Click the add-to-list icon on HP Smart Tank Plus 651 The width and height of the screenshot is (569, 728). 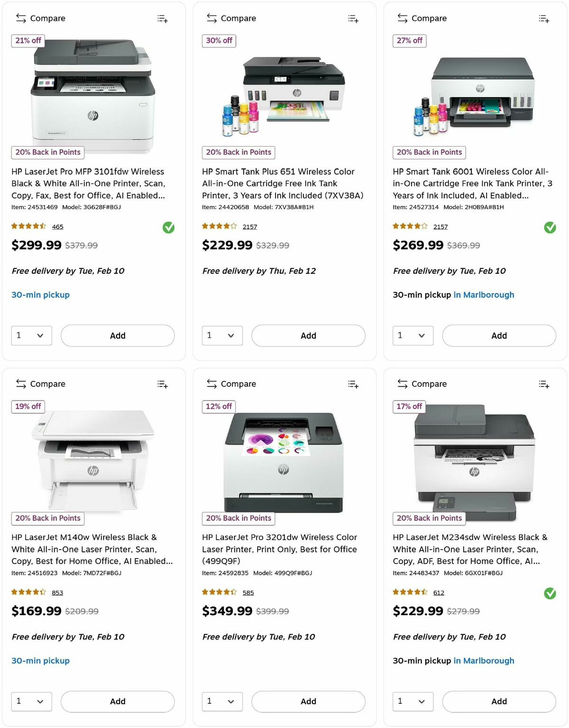[353, 18]
